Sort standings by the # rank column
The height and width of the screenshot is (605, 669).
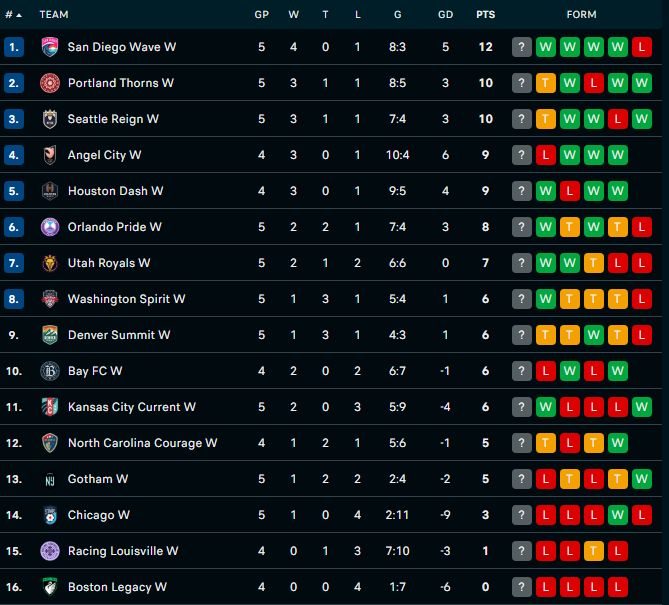[x=13, y=15]
